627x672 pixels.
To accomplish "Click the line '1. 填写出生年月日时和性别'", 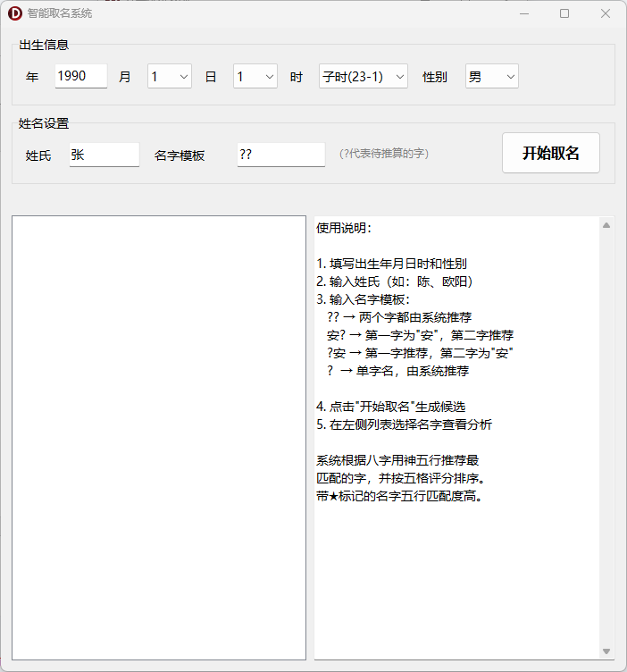I will tap(391, 264).
